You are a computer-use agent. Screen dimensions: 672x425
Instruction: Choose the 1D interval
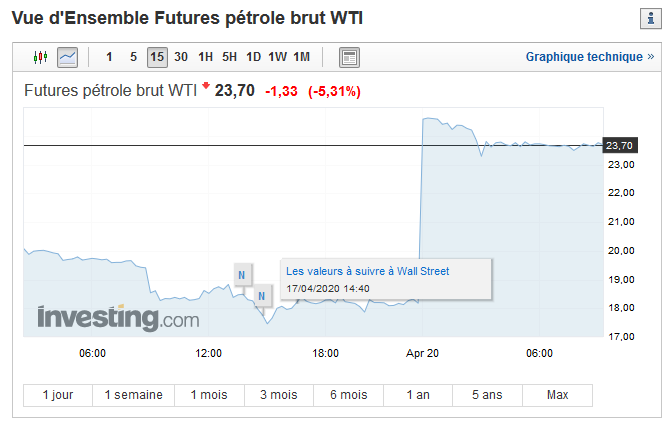pos(253,57)
